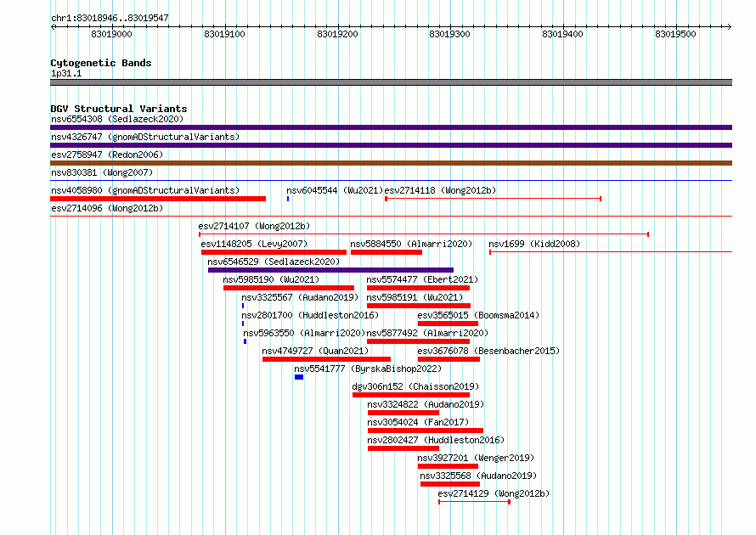
Task: Click esv2714129 (Wong2012b) label
Action: coord(494,493)
